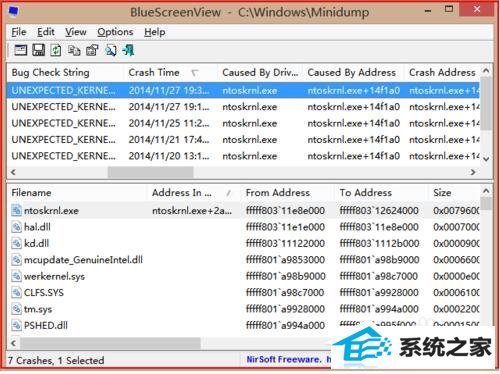Click the kd.dll file icon
Image resolution: width=500 pixels, height=374 pixels.
click(16, 243)
